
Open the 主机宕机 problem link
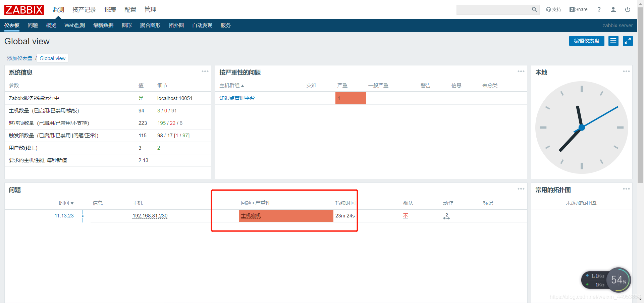[251, 216]
